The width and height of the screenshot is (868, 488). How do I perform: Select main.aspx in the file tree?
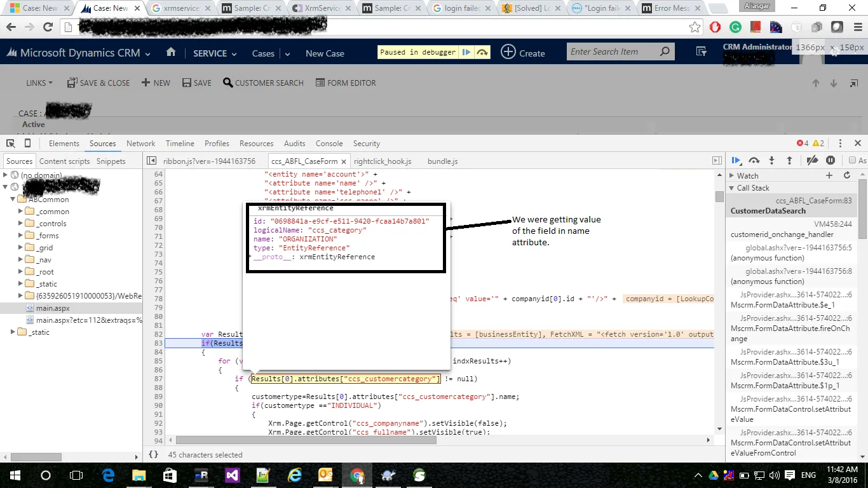pyautogui.click(x=53, y=308)
